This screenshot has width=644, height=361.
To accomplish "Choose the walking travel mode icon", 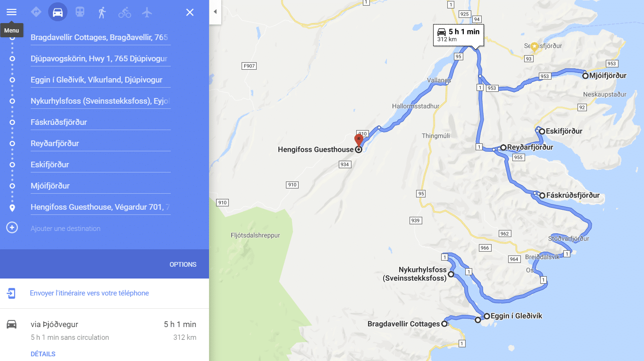I will point(102,12).
